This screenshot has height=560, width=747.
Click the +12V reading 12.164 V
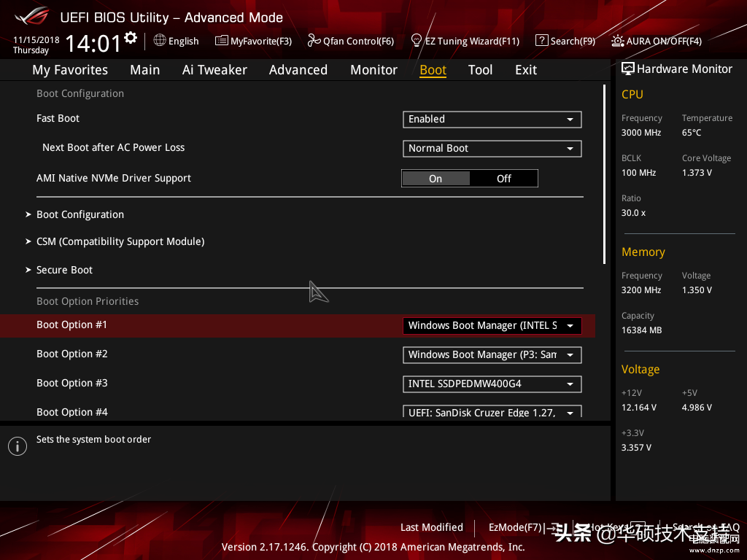point(639,408)
